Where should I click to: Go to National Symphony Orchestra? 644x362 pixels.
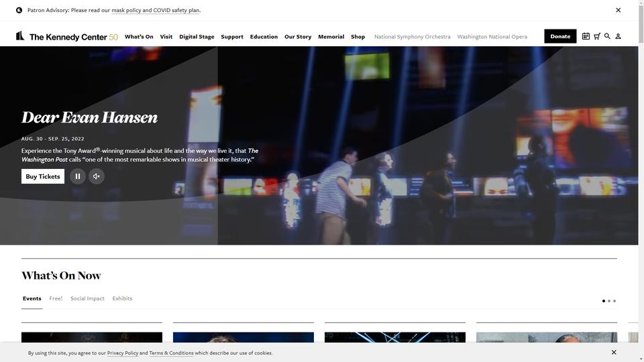click(x=412, y=36)
